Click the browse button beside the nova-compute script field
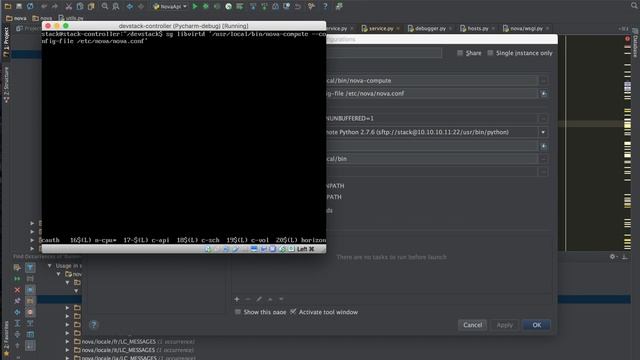640x360 pixels. coord(543,80)
